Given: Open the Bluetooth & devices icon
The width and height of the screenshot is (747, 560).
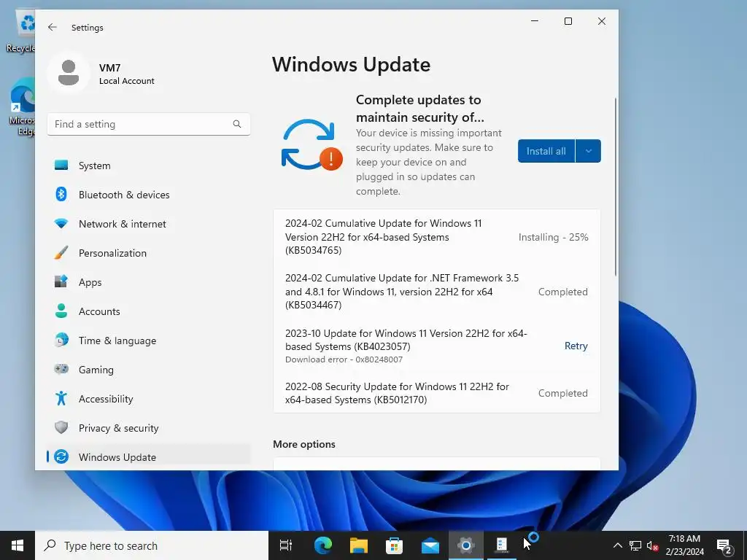Looking at the screenshot, I should click(x=61, y=194).
